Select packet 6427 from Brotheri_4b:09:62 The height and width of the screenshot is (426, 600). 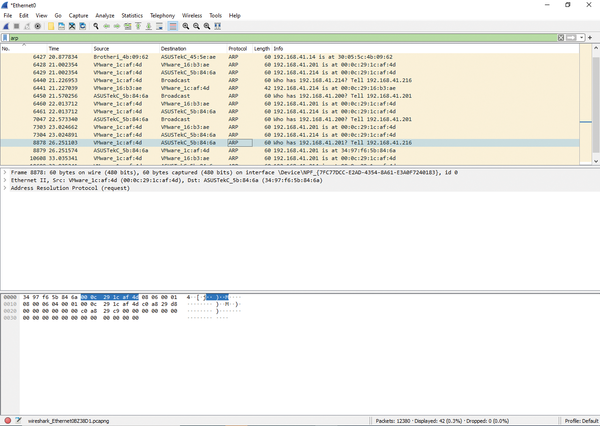[x=290, y=57]
